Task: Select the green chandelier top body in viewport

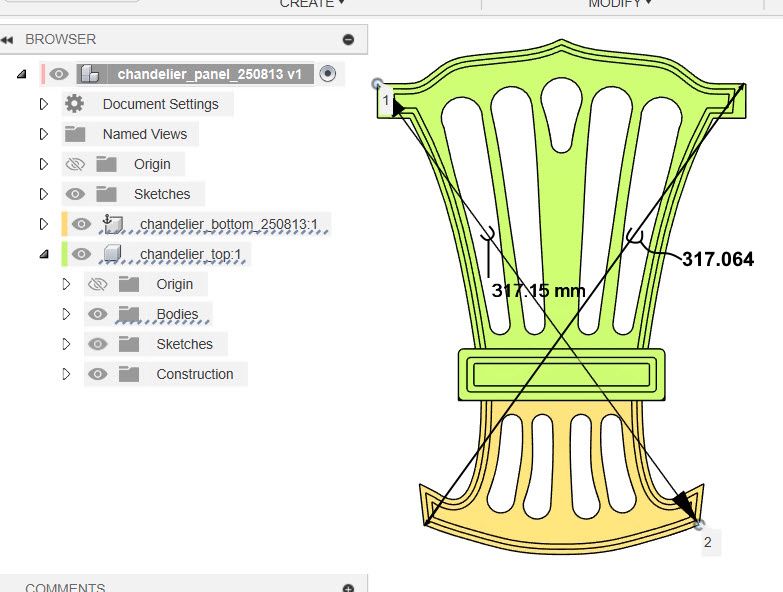Action: point(561,200)
